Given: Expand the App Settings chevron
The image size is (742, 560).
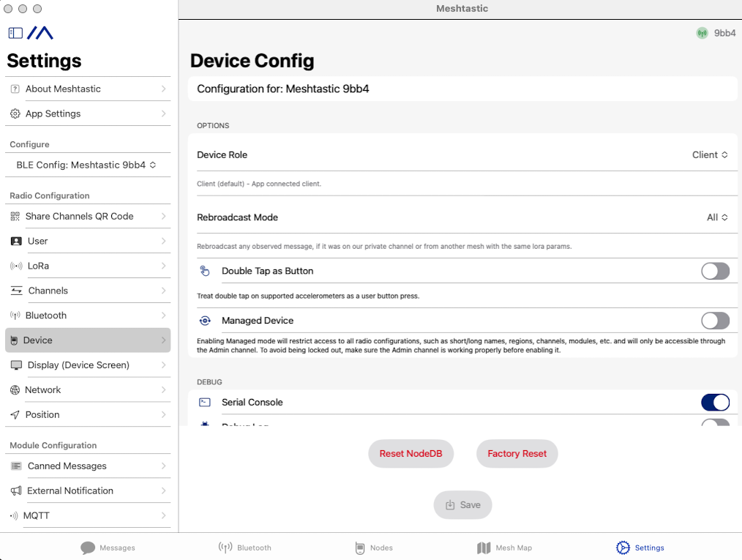Looking at the screenshot, I should 163,113.
